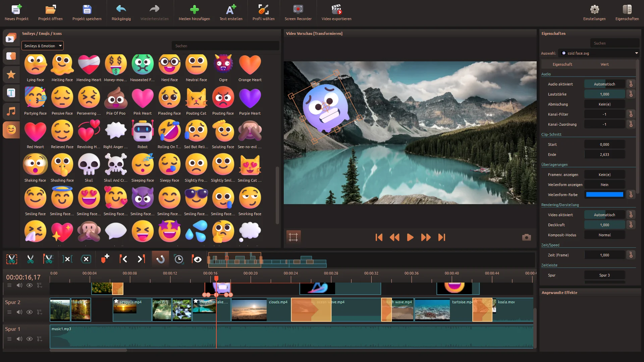Jump to start of video
The width and height of the screenshot is (644, 362).
379,237
